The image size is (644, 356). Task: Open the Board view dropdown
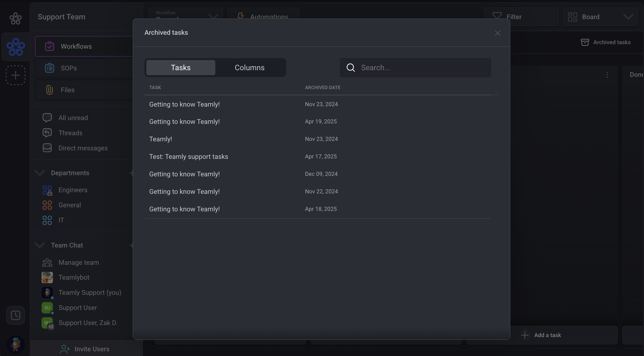(600, 17)
